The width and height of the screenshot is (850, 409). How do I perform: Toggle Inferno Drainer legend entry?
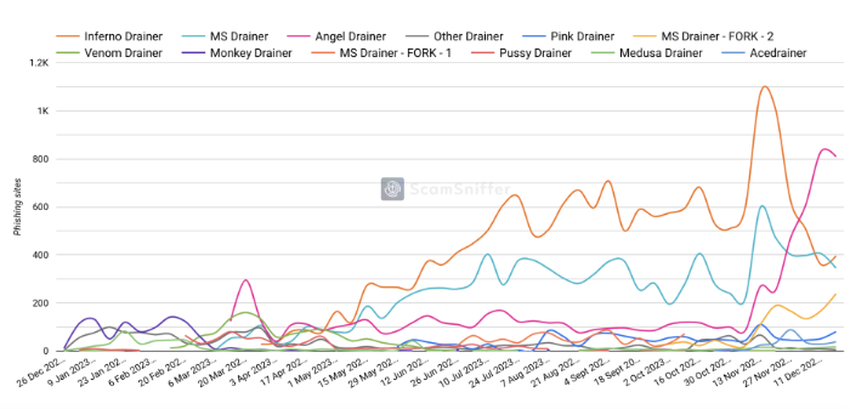pyautogui.click(x=109, y=37)
